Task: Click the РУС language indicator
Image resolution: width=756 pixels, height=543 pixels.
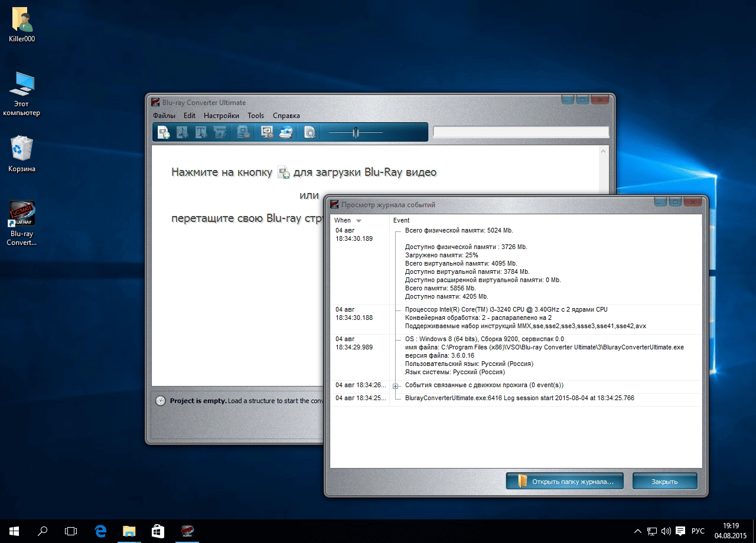Action: click(698, 531)
